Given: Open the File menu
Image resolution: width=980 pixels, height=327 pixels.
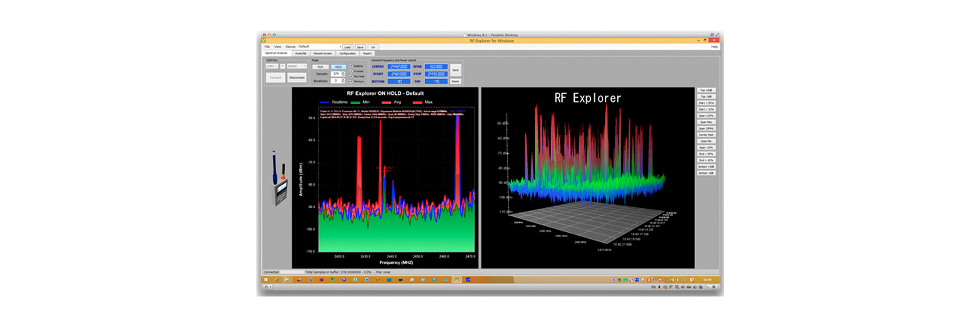Looking at the screenshot, I should [x=267, y=47].
